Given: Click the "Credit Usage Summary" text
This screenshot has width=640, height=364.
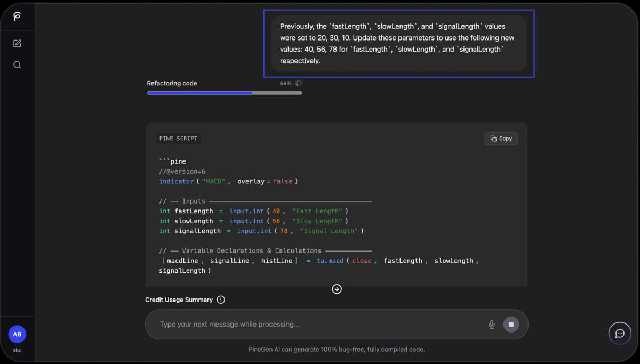Looking at the screenshot, I should tap(179, 300).
